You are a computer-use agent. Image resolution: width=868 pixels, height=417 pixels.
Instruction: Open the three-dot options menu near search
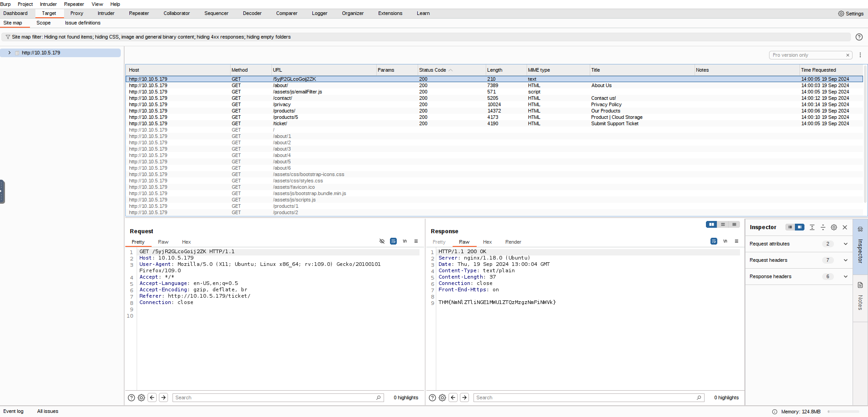[860, 55]
